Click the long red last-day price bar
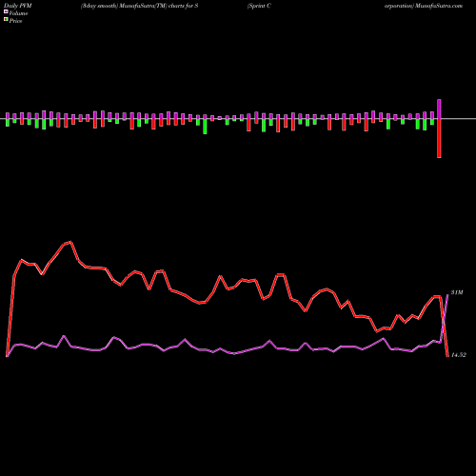This screenshot has height=476, width=476. coord(439,138)
